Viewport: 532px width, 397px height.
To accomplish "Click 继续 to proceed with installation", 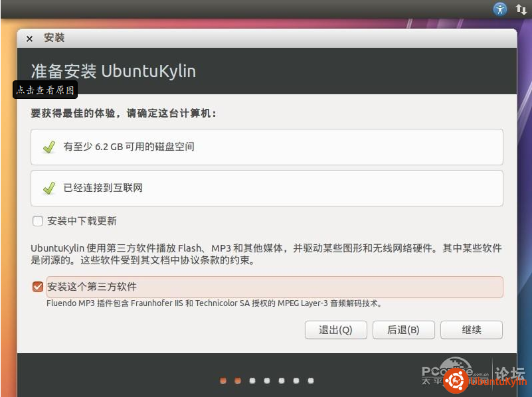I will (471, 330).
